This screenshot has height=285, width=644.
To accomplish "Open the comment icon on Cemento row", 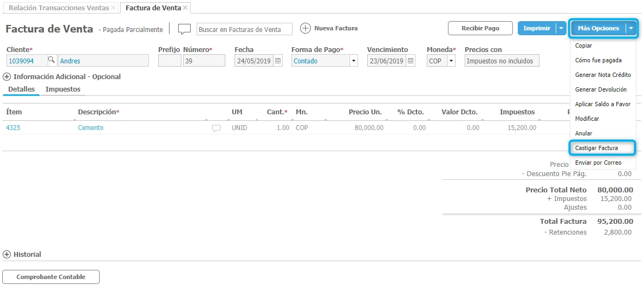I will [x=217, y=128].
